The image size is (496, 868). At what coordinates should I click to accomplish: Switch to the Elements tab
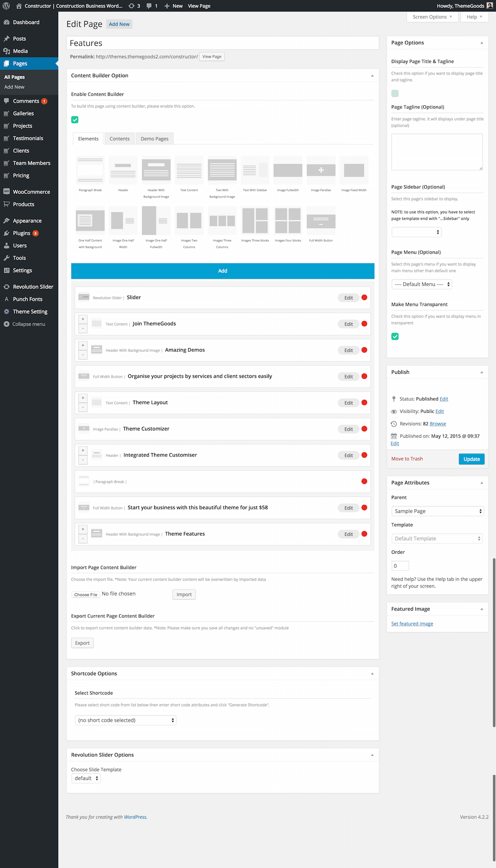(x=88, y=139)
